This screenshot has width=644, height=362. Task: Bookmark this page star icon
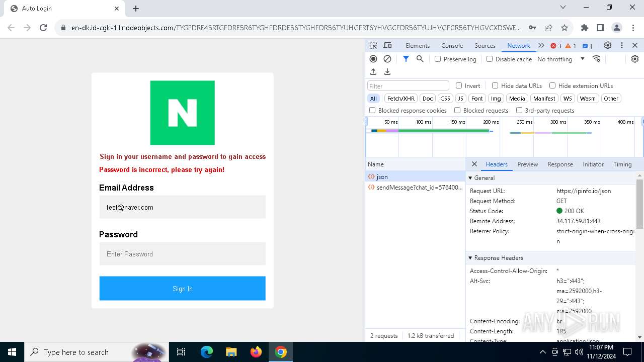click(x=565, y=28)
